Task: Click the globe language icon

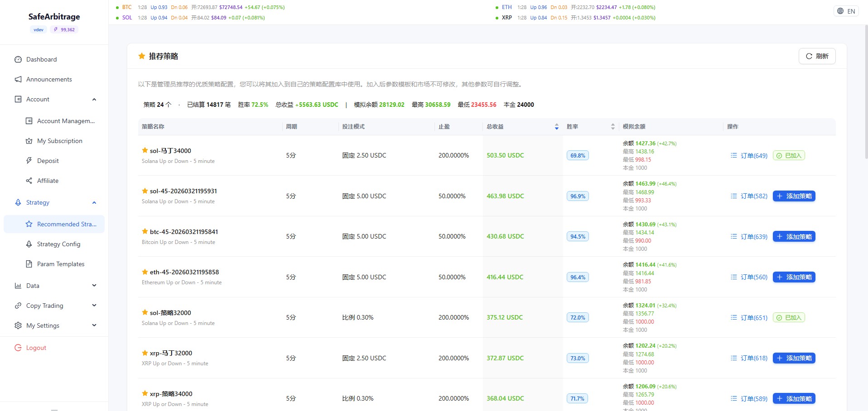Action: pos(840,11)
